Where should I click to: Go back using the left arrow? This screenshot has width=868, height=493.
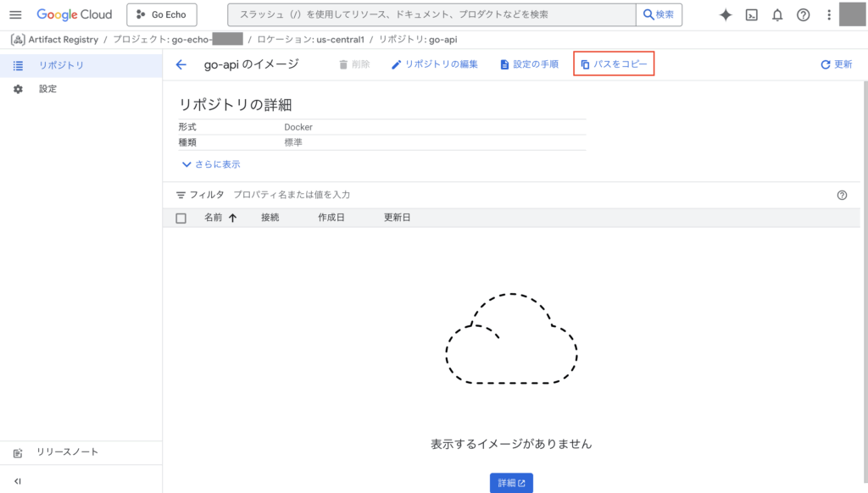181,64
